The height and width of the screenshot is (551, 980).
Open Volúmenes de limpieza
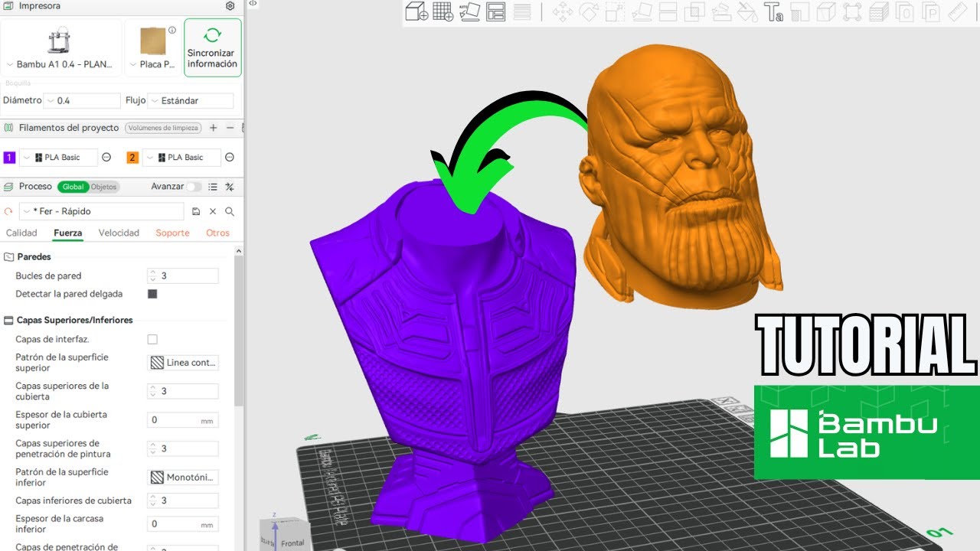[163, 128]
